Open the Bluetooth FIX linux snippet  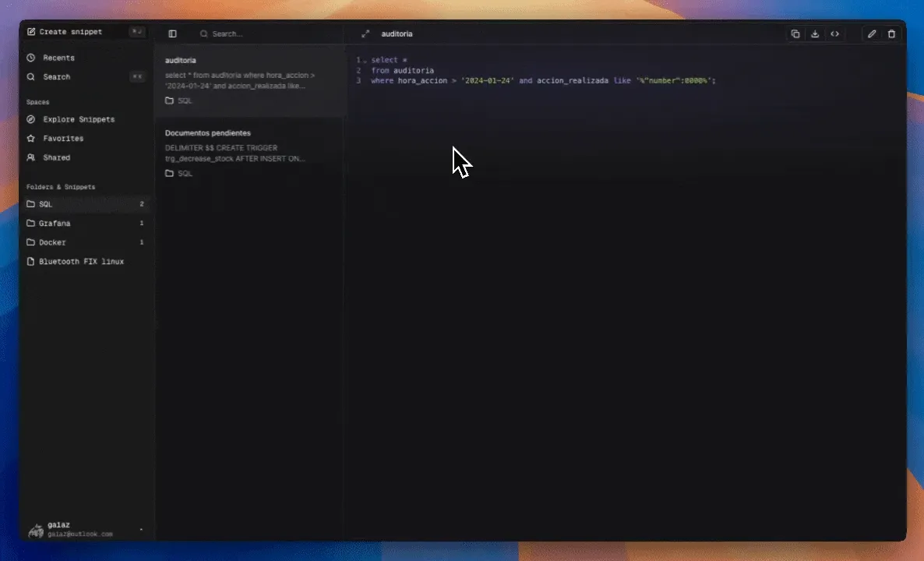[x=86, y=261]
